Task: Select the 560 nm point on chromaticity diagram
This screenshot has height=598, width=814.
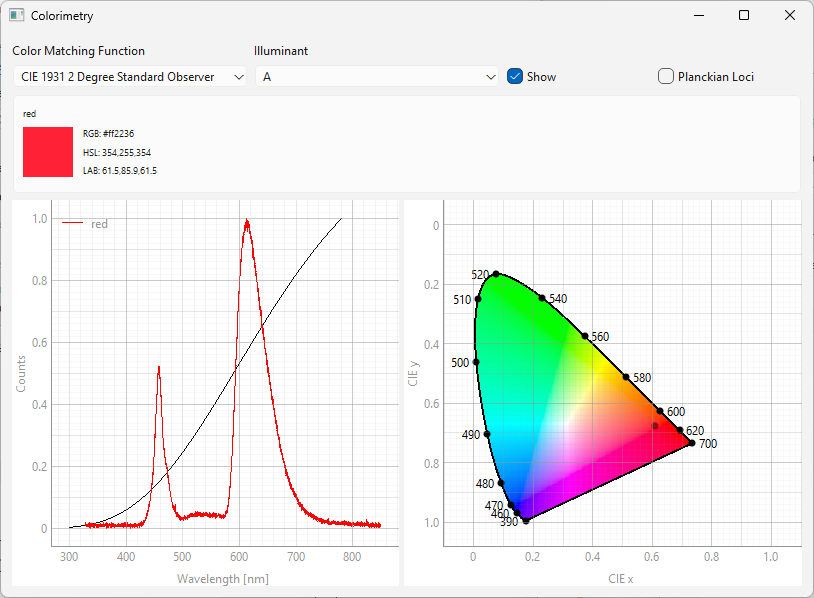Action: pyautogui.click(x=585, y=336)
